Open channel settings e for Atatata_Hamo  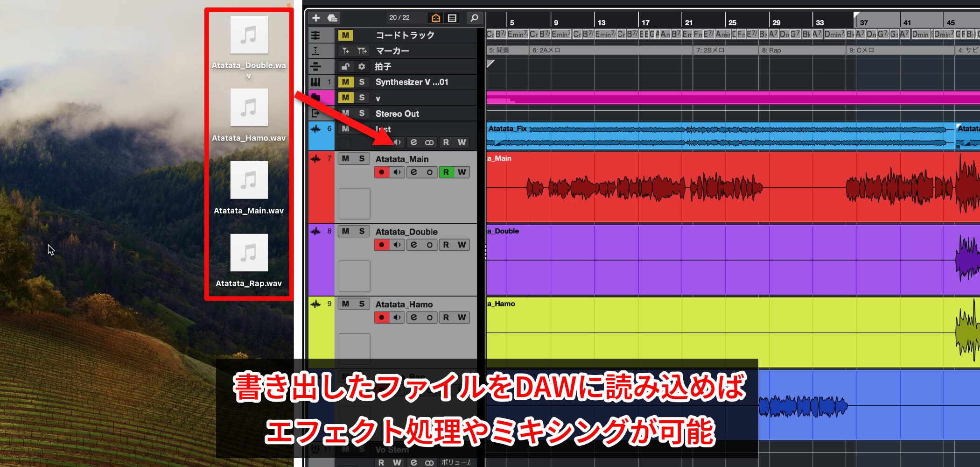click(413, 318)
